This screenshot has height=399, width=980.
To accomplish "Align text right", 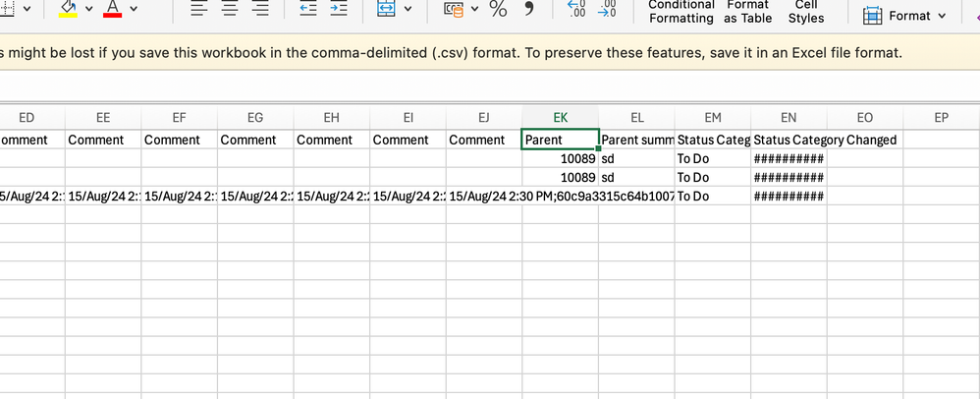I will click(x=260, y=9).
